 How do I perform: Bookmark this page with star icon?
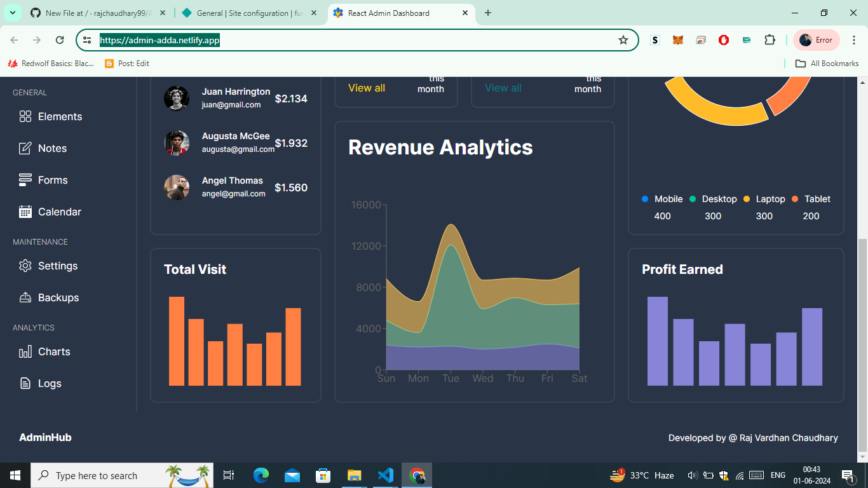coord(623,40)
